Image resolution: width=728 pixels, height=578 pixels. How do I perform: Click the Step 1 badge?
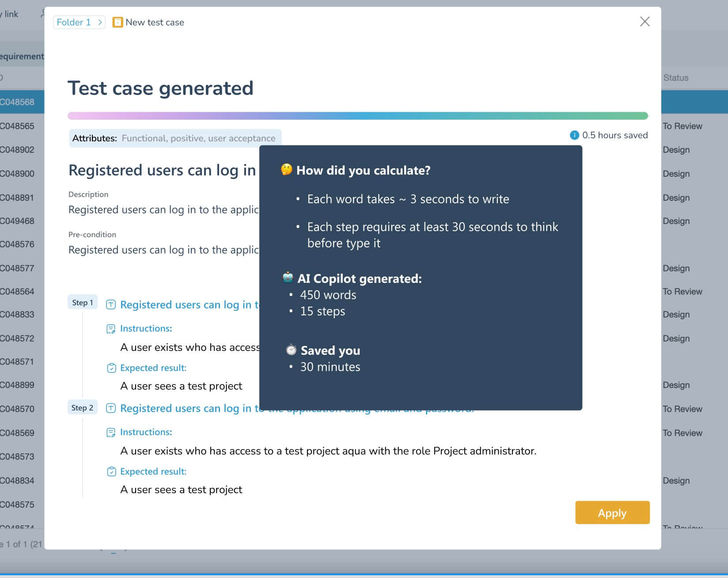coord(83,302)
